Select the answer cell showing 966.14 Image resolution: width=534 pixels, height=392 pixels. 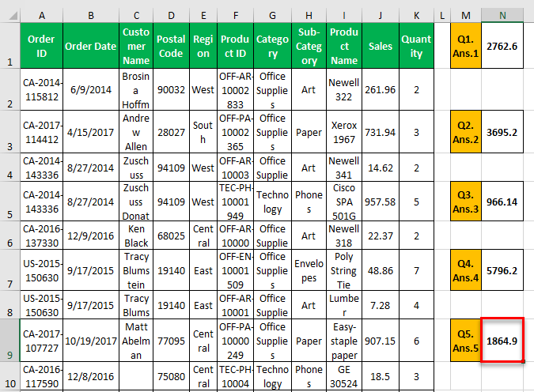(x=502, y=202)
